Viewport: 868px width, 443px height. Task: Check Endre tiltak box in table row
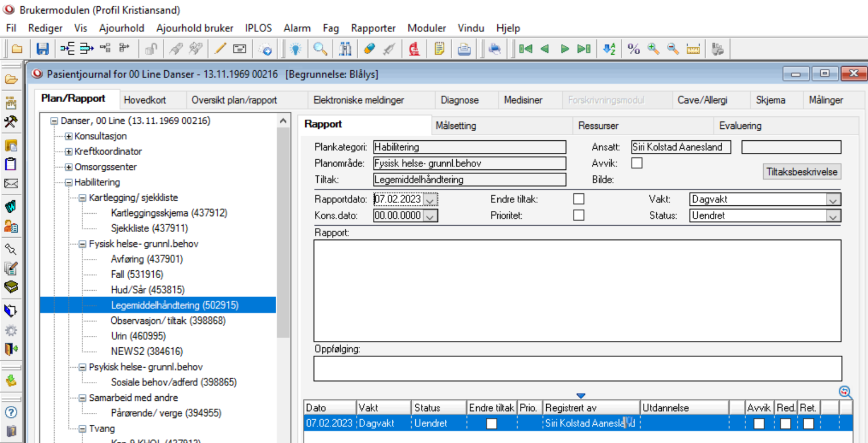pyautogui.click(x=491, y=424)
